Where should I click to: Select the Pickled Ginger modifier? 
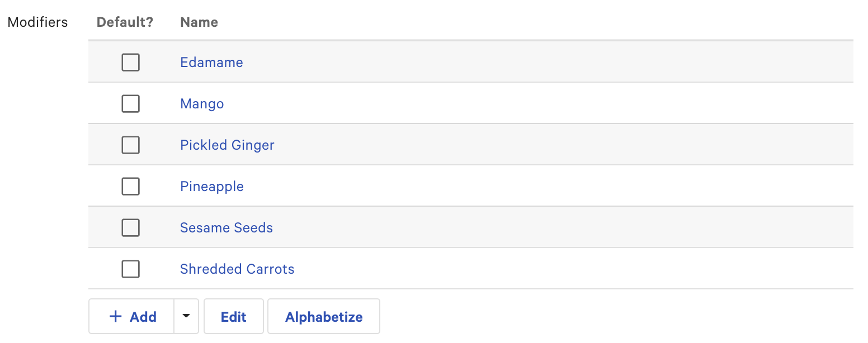(227, 145)
